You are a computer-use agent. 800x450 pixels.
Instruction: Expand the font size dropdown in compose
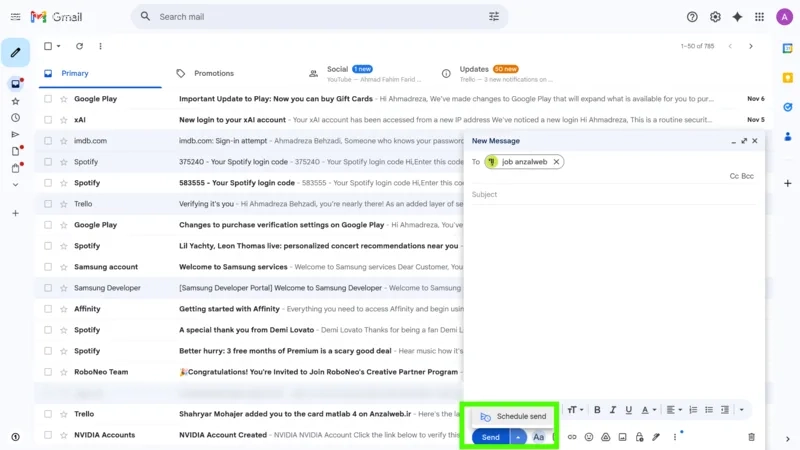(575, 410)
